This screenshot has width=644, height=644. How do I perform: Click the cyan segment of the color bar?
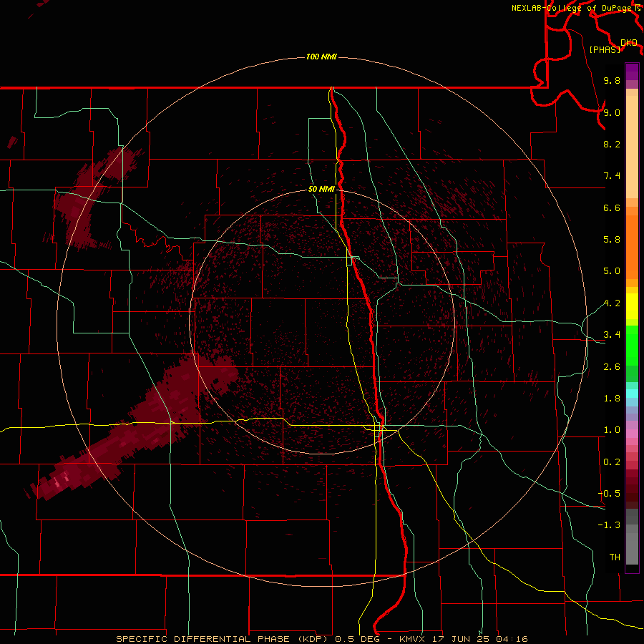point(632,394)
